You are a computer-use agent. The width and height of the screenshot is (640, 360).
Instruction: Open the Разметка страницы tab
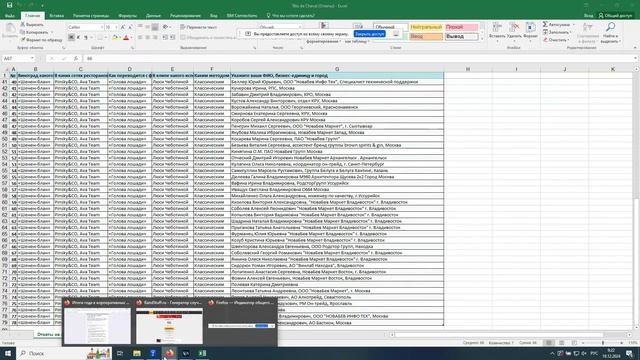pos(91,16)
